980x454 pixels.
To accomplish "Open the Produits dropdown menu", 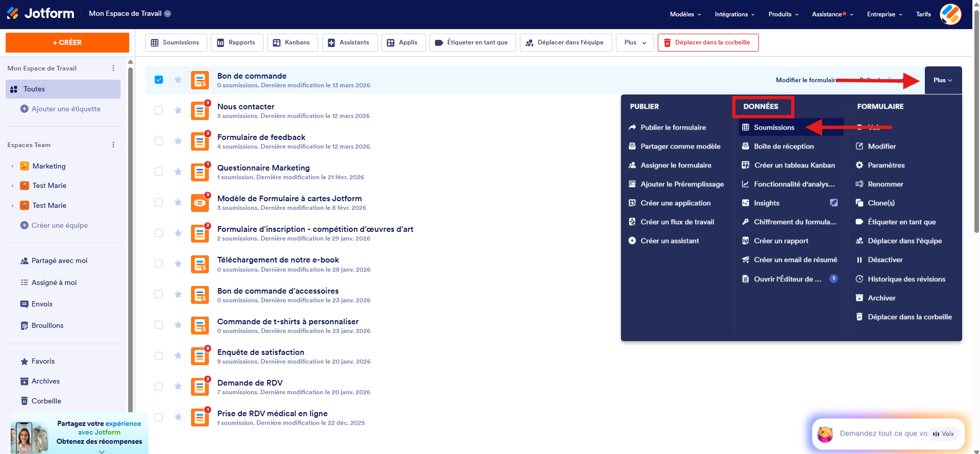I will 783,14.
